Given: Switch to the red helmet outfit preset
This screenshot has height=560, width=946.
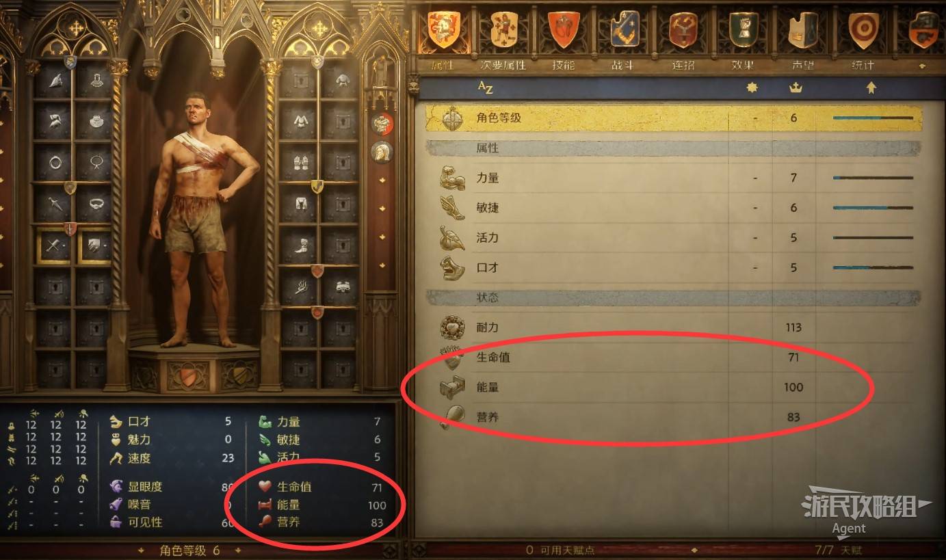Looking at the screenshot, I should [382, 124].
